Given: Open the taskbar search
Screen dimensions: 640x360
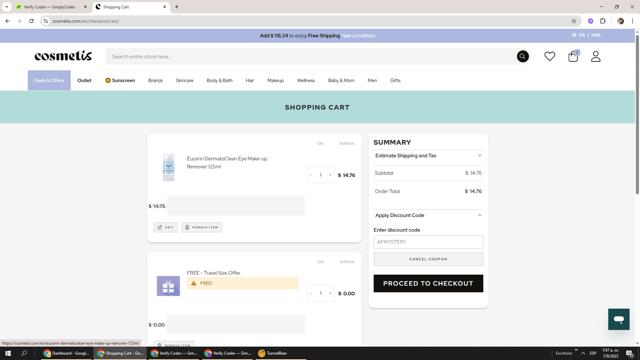Looking at the screenshot, I should tap(24, 353).
